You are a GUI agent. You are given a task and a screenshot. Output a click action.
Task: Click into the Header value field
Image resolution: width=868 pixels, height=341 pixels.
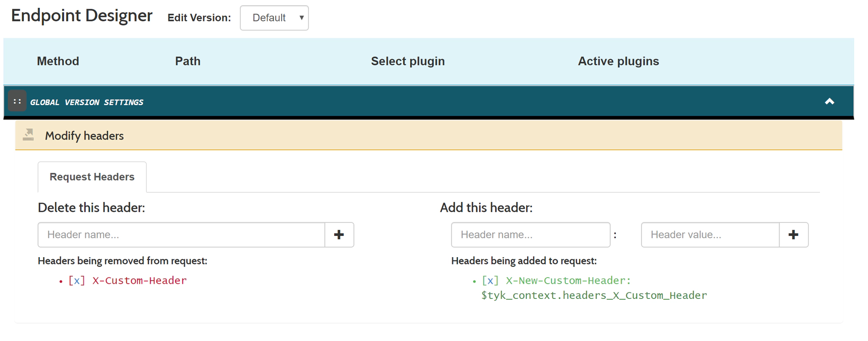710,235
